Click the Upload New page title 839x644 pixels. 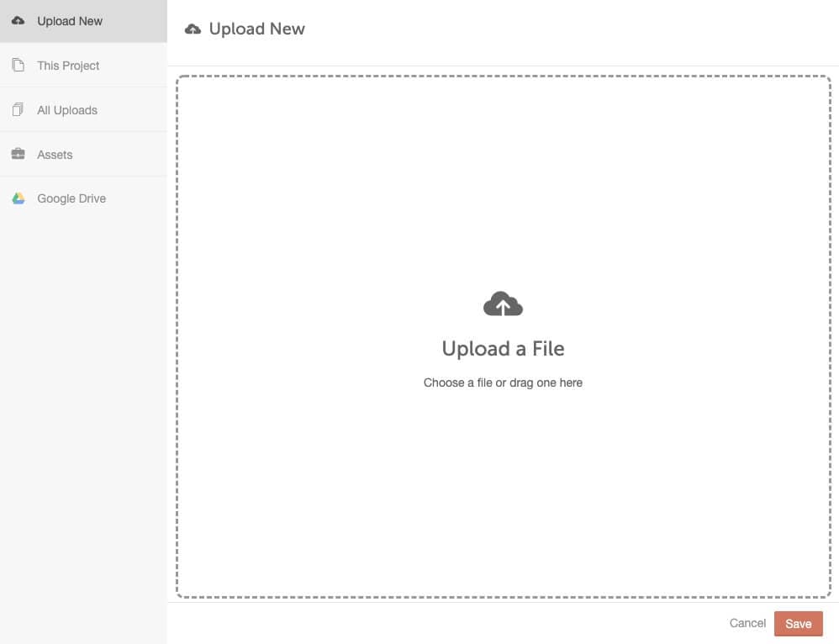[257, 29]
